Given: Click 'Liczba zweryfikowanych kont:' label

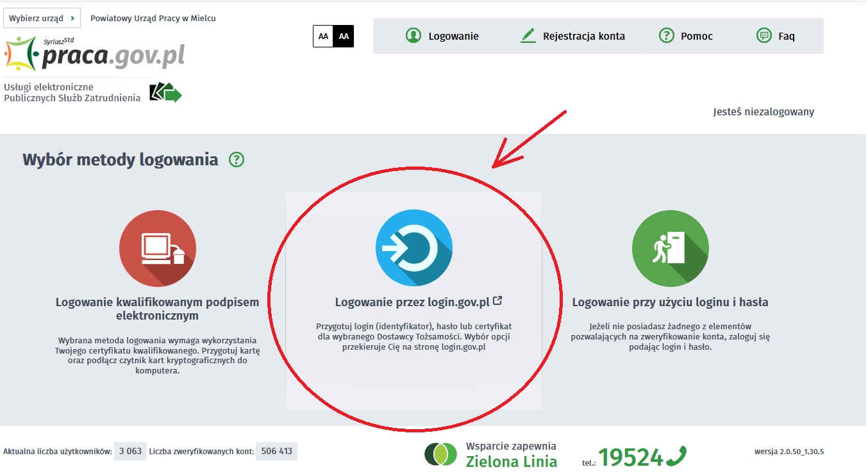Looking at the screenshot, I should click(201, 452).
